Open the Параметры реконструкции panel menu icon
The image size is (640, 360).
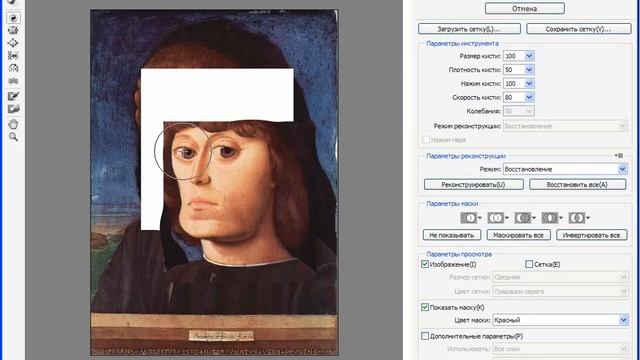(x=619, y=156)
